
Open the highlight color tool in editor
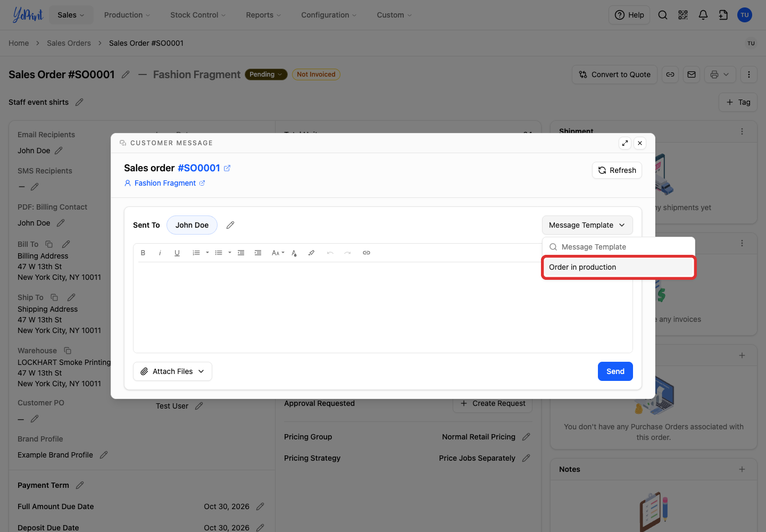pyautogui.click(x=311, y=253)
